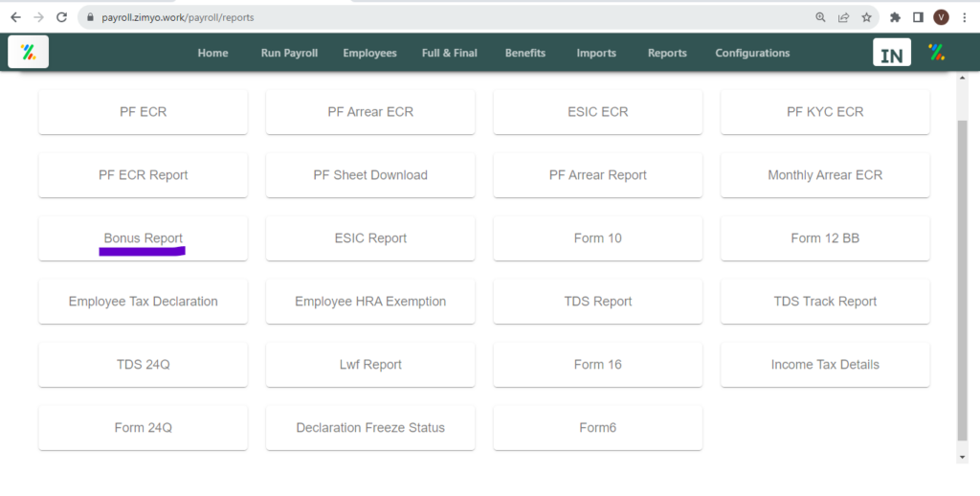This screenshot has width=980, height=496.
Task: Open the TDS Track Report card
Action: click(x=825, y=302)
